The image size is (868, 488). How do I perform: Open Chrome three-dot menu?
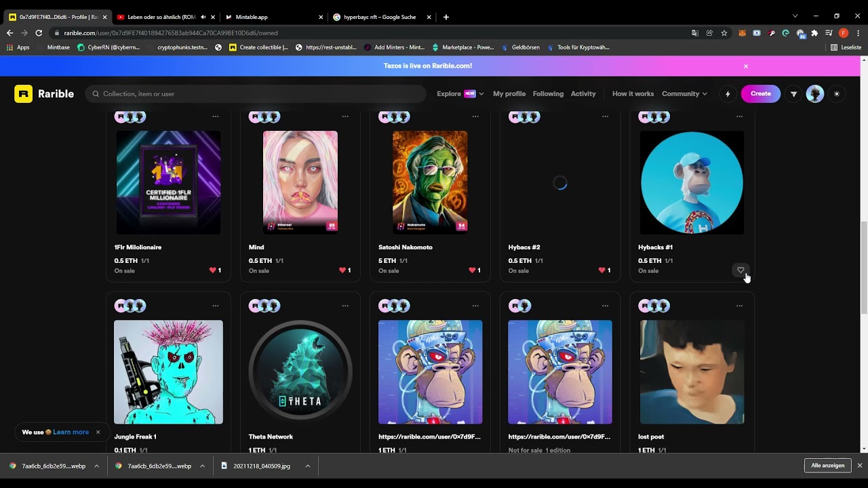point(858,33)
